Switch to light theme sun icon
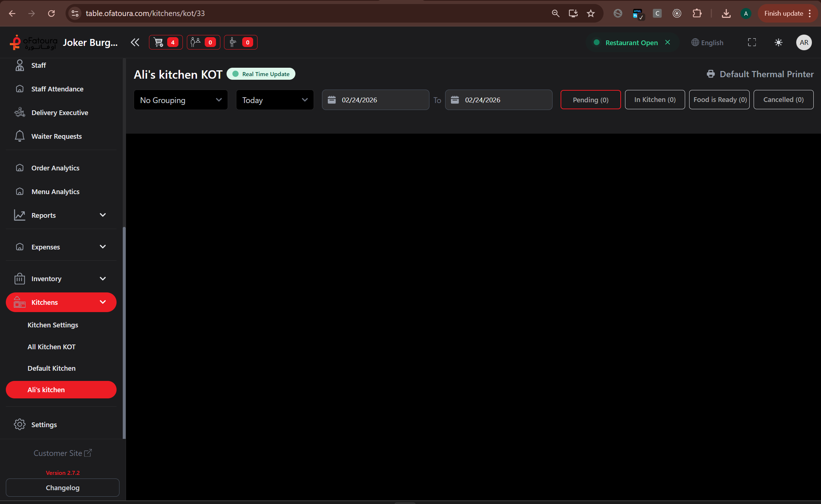Viewport: 821px width, 504px height. pyautogui.click(x=778, y=42)
